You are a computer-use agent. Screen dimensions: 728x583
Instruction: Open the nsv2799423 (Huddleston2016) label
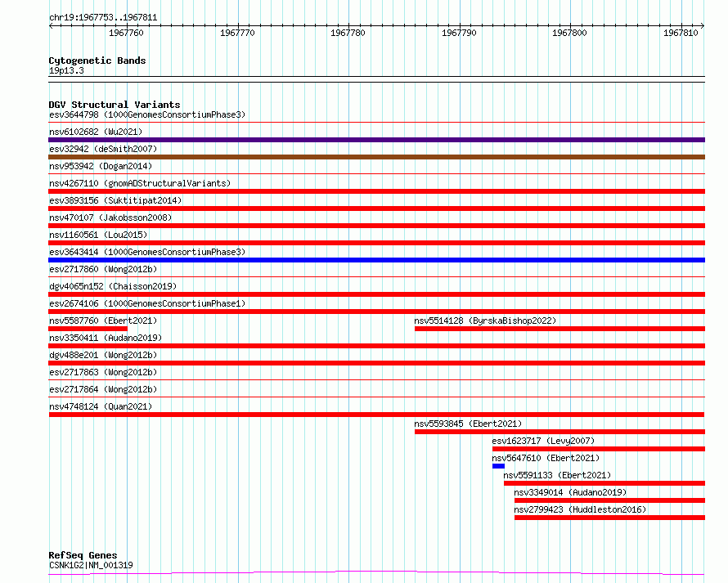pos(580,509)
